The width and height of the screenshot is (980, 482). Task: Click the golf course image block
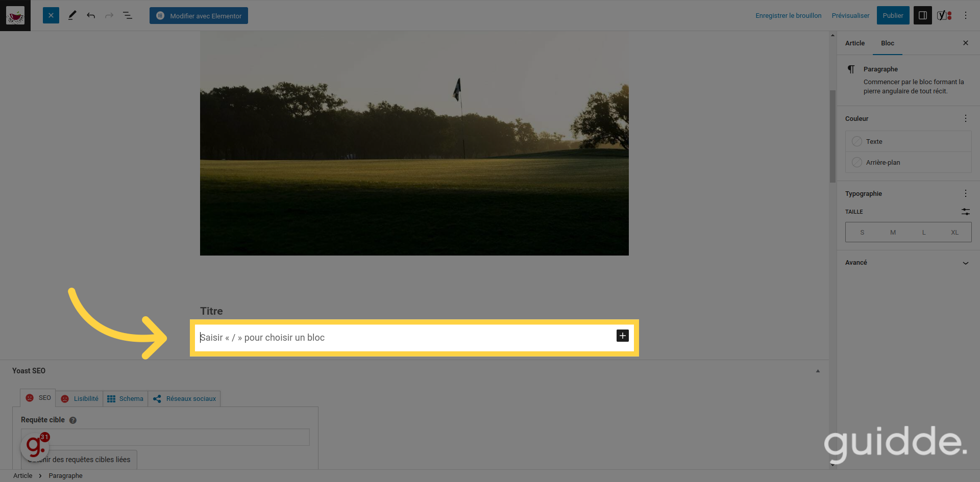[x=414, y=143]
